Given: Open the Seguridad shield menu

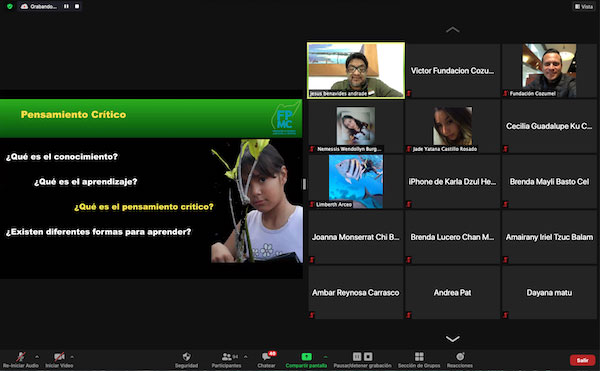Looking at the screenshot, I should click(x=186, y=360).
